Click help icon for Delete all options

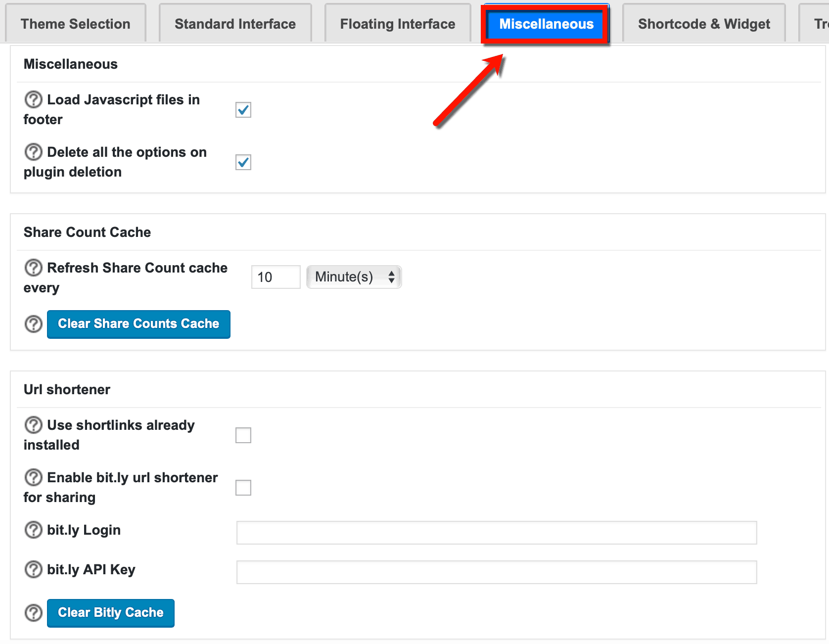(x=33, y=152)
